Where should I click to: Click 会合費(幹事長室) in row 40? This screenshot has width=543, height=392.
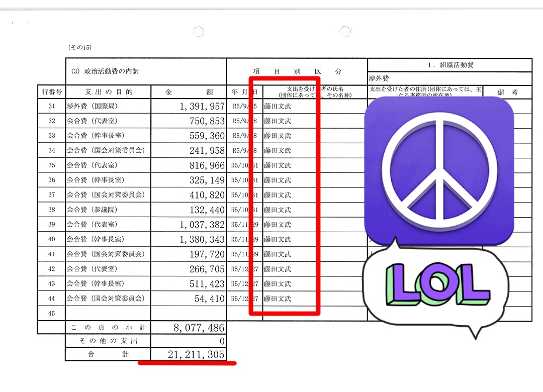96,239
